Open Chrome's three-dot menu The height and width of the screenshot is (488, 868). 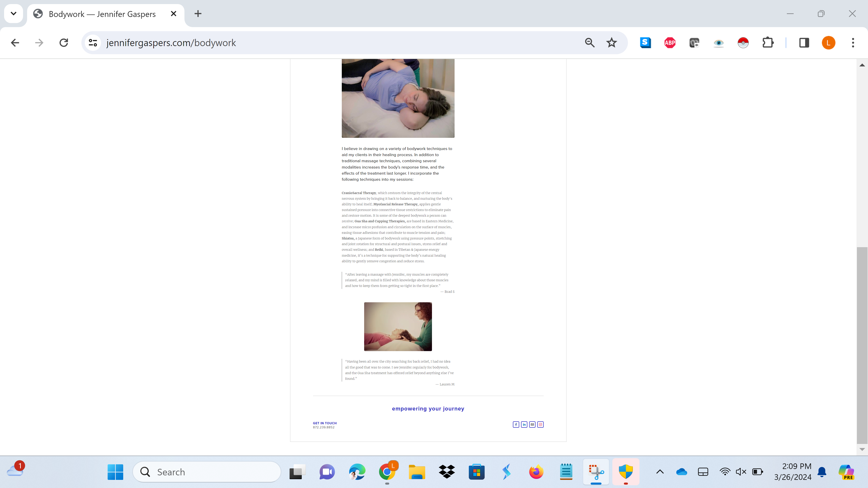tap(853, 43)
